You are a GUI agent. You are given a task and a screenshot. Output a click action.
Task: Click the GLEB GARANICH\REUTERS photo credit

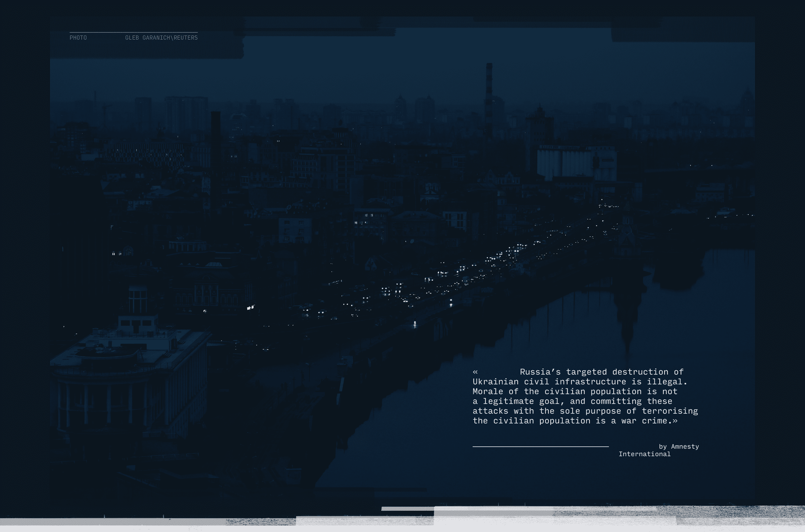pyautogui.click(x=161, y=38)
